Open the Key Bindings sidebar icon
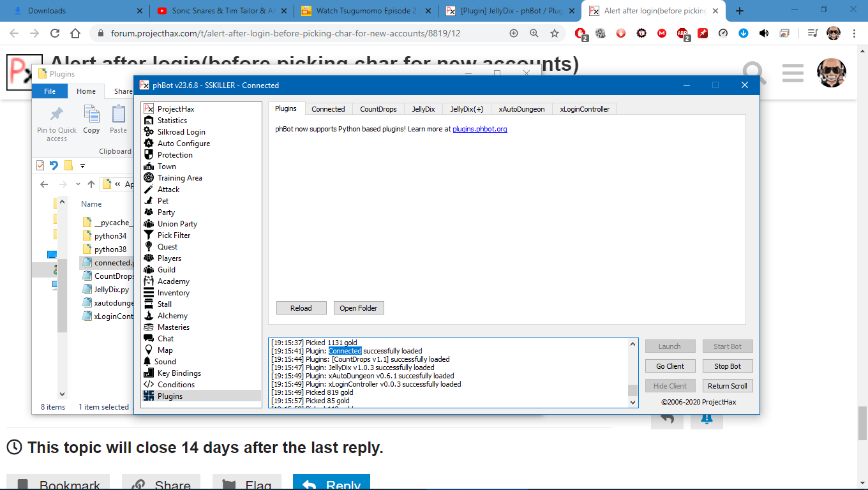The height and width of the screenshot is (490, 868). pos(149,373)
